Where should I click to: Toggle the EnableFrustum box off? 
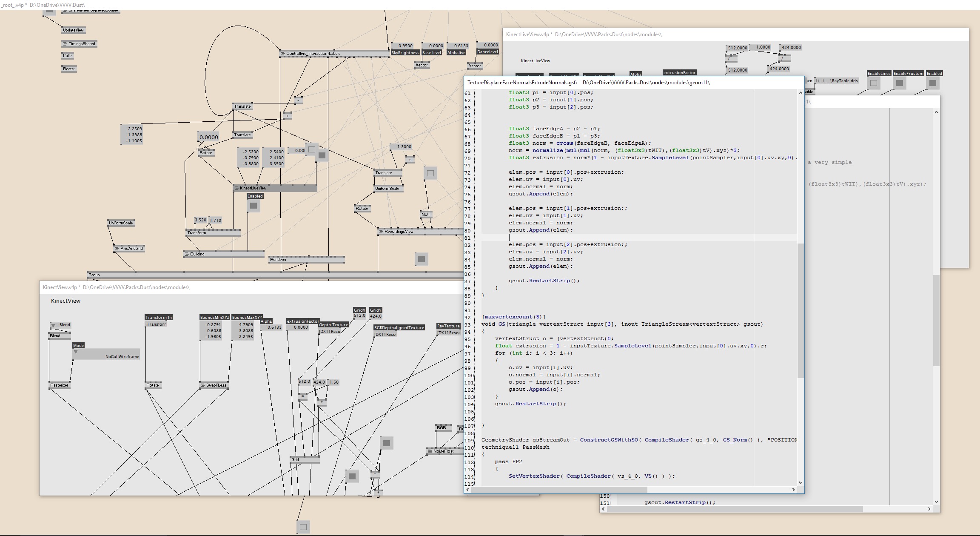[899, 83]
